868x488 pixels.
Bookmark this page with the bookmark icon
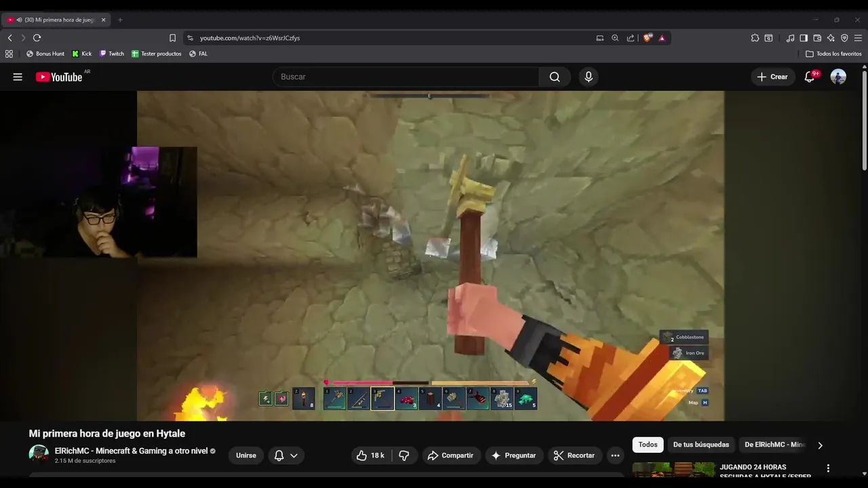click(172, 38)
